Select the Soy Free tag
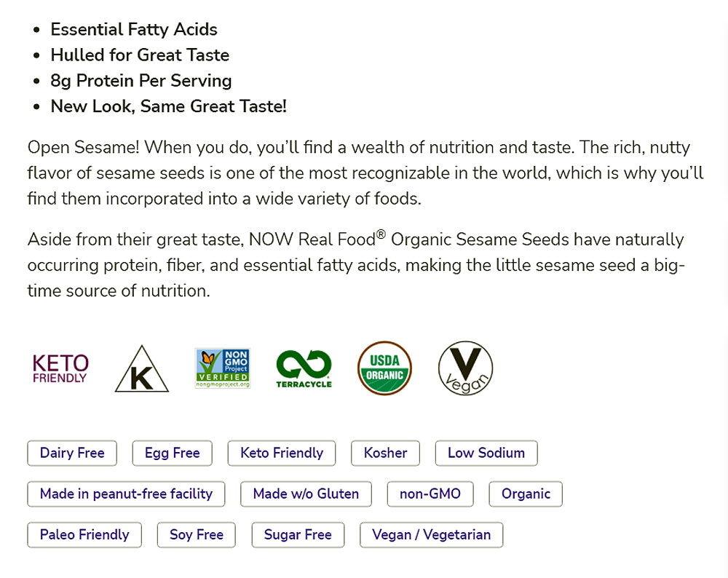Screen dimensions: 728x578 (x=197, y=534)
